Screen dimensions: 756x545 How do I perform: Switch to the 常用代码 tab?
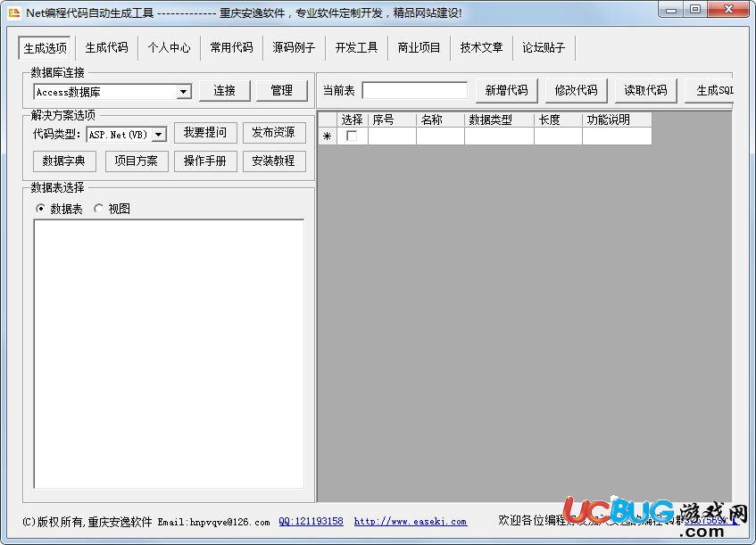click(231, 47)
